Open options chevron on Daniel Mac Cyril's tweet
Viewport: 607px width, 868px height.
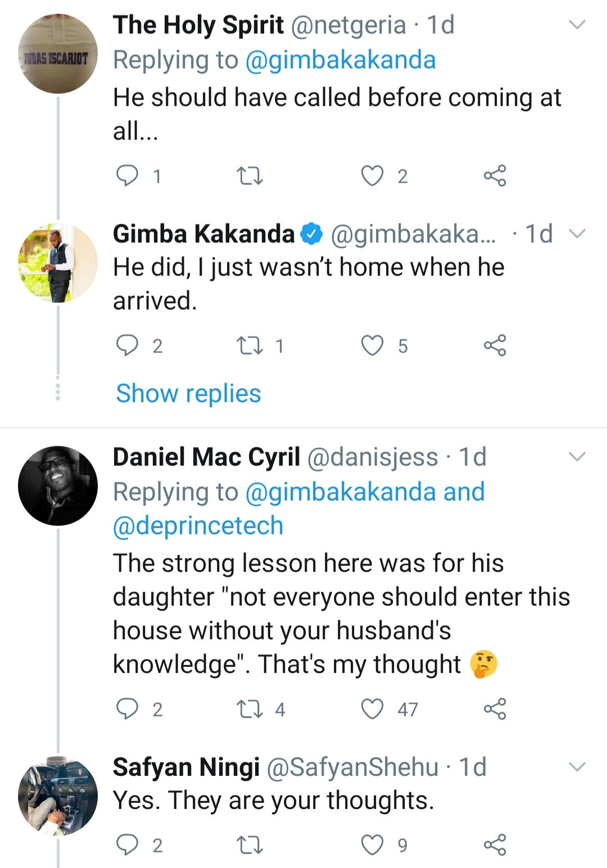(x=577, y=457)
